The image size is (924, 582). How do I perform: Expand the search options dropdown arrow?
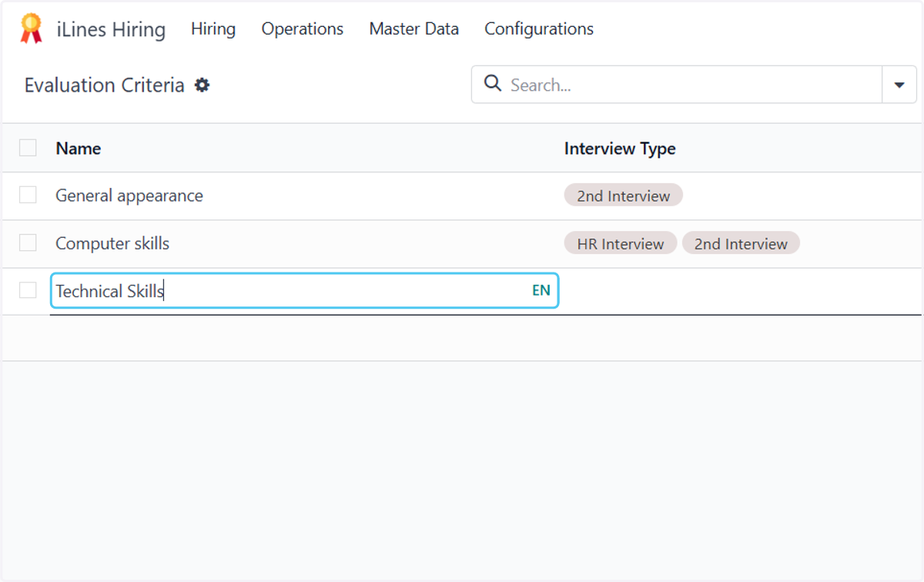click(899, 85)
